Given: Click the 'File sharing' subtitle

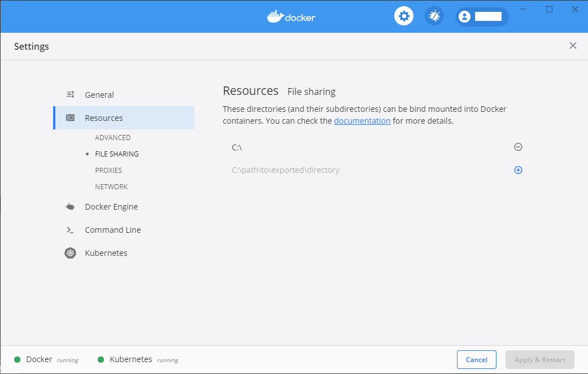Looking at the screenshot, I should coord(312,92).
